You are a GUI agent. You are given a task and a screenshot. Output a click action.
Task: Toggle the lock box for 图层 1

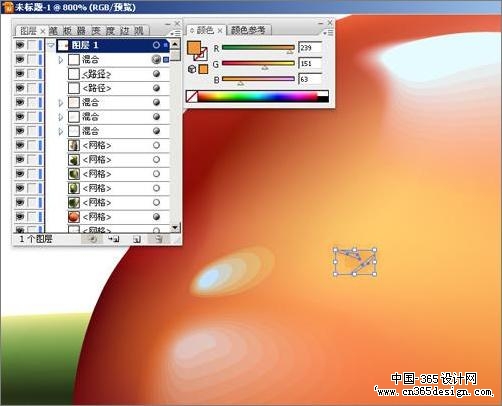click(32, 45)
